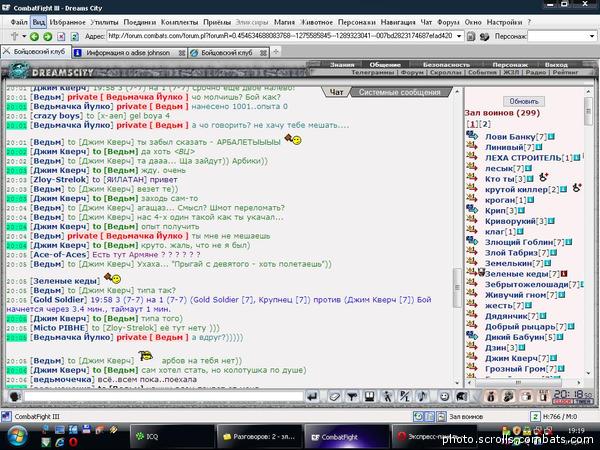Open ICQ from the taskbar
600x450 pixels.
click(173, 436)
